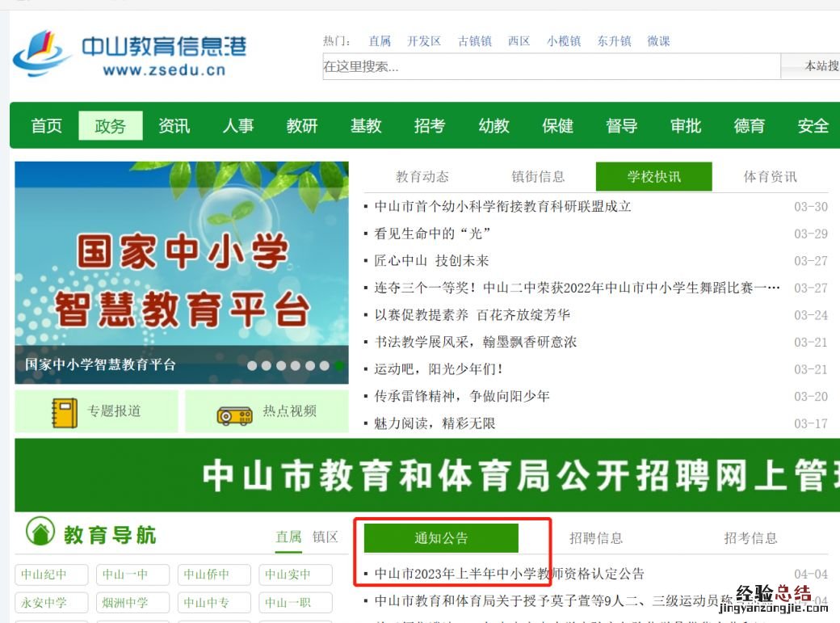Switch to the 镇街信息 tab

click(538, 177)
